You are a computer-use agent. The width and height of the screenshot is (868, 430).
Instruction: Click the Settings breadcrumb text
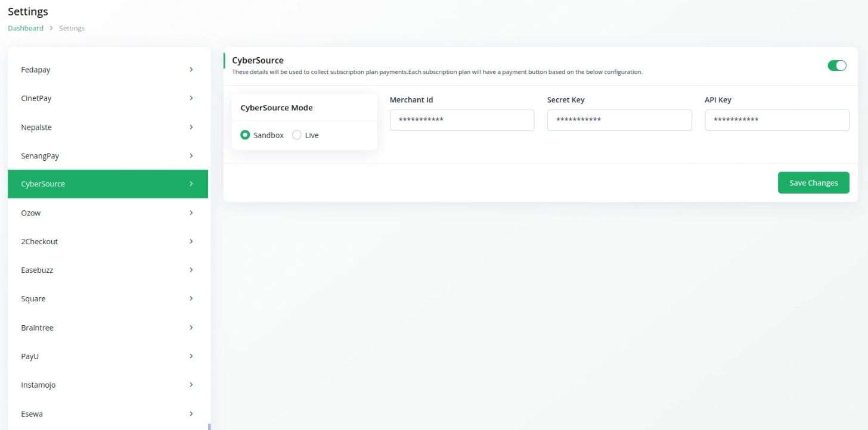click(x=72, y=28)
